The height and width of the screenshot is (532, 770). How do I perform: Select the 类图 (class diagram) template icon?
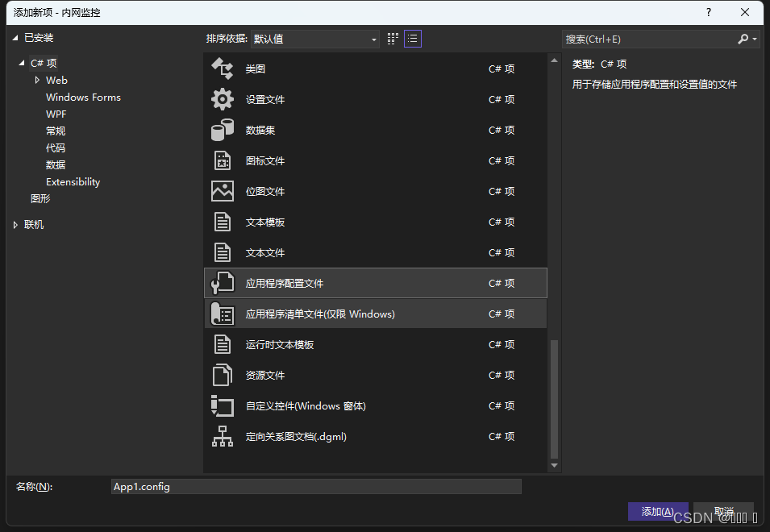pos(223,69)
